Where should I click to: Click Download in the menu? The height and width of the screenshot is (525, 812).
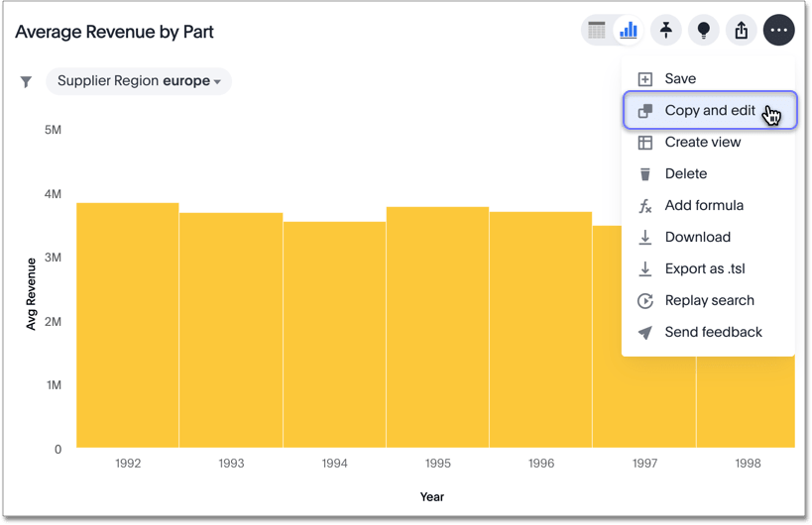coord(697,238)
